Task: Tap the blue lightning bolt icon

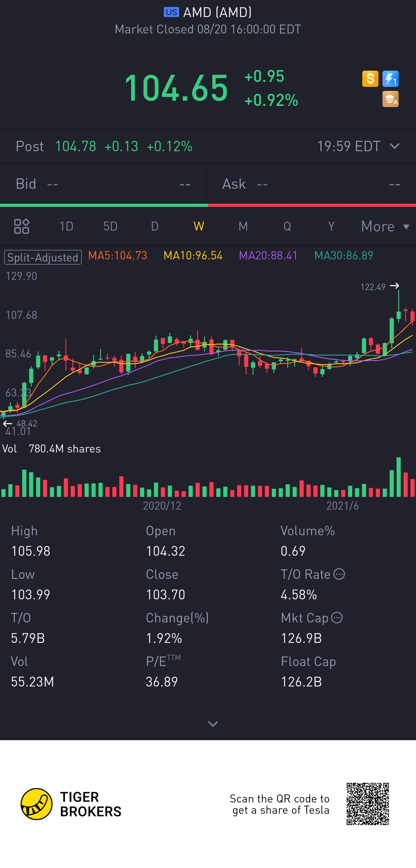Action: [390, 79]
